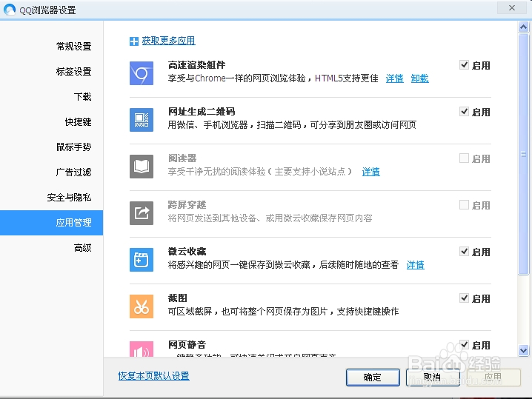Open the 获取更多应用 link
This screenshot has width=532, height=399.
click(168, 41)
